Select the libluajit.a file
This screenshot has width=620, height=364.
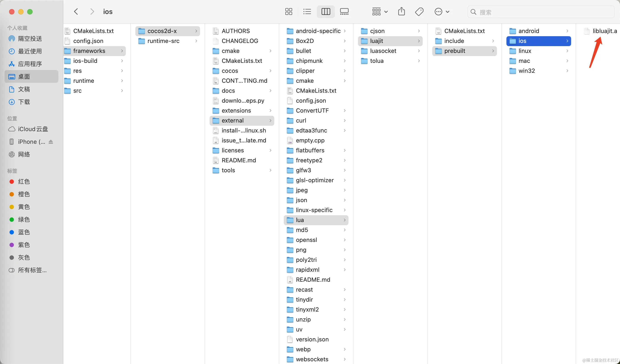tap(604, 31)
